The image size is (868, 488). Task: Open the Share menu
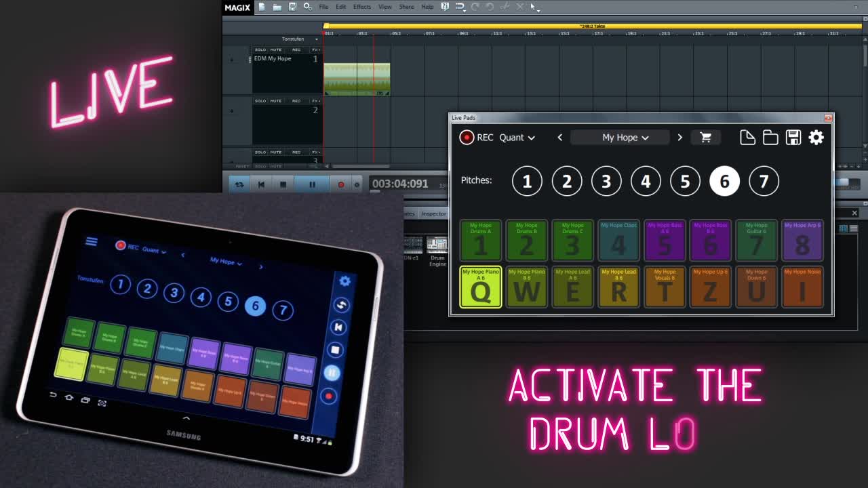(x=406, y=7)
